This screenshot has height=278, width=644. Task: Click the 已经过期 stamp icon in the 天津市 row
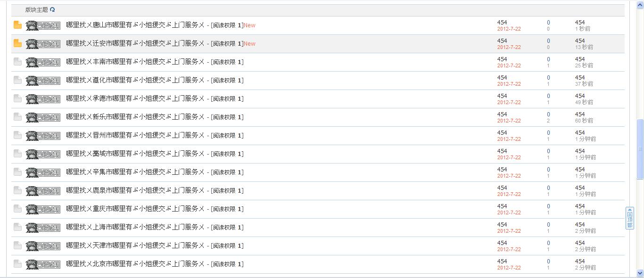(x=43, y=246)
